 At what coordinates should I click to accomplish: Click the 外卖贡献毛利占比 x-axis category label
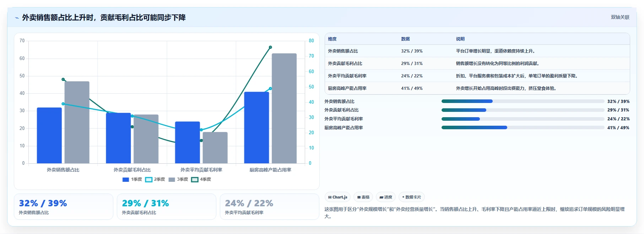132,170
